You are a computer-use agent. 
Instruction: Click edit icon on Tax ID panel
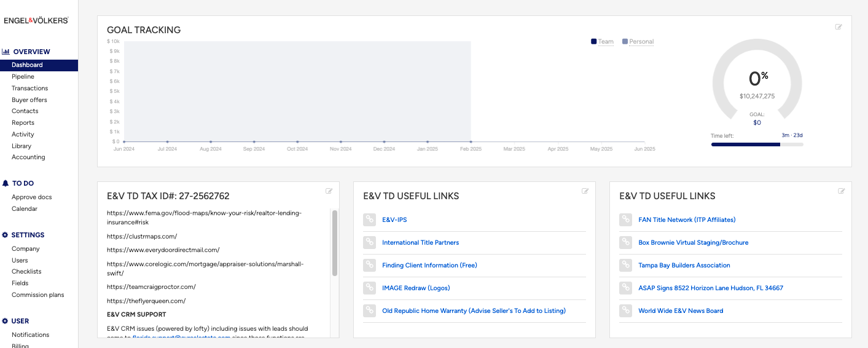[x=329, y=191]
